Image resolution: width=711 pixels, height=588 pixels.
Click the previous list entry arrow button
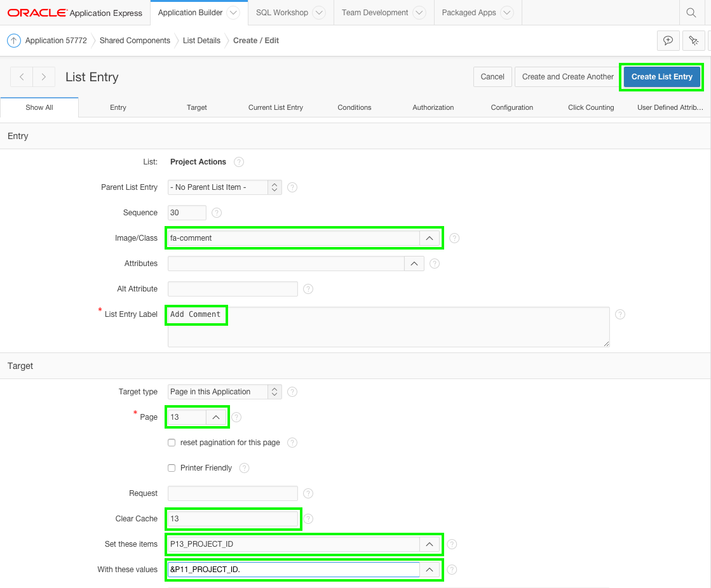pos(22,77)
